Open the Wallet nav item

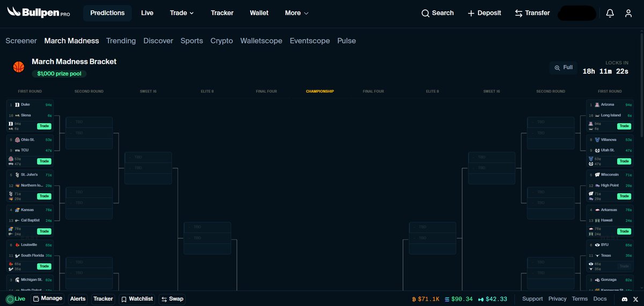[259, 13]
